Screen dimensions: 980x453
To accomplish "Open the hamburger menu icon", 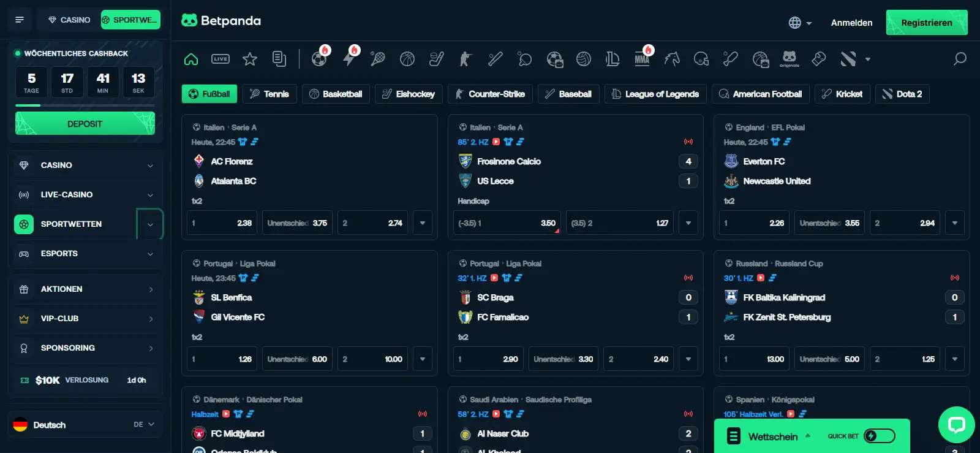I will click(20, 20).
